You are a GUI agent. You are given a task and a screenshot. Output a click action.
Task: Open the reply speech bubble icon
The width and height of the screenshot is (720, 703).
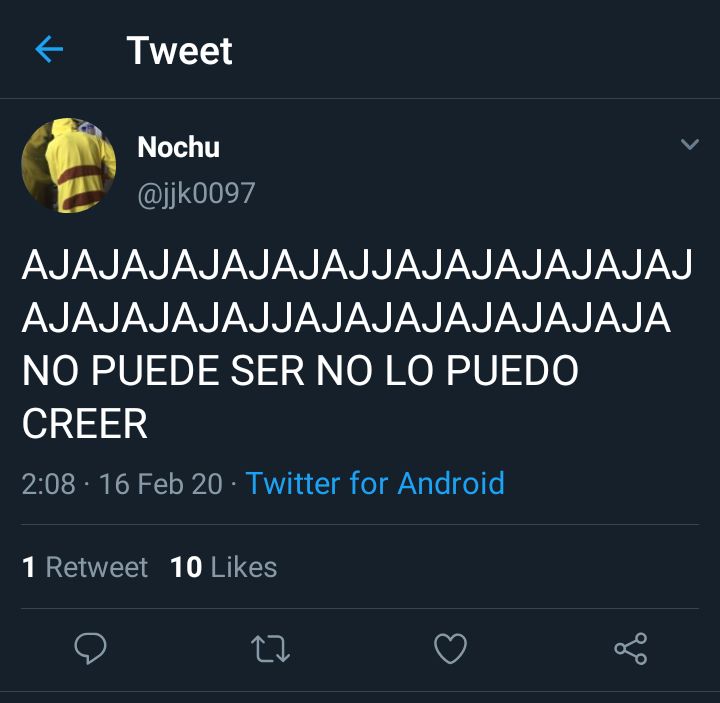click(x=90, y=648)
